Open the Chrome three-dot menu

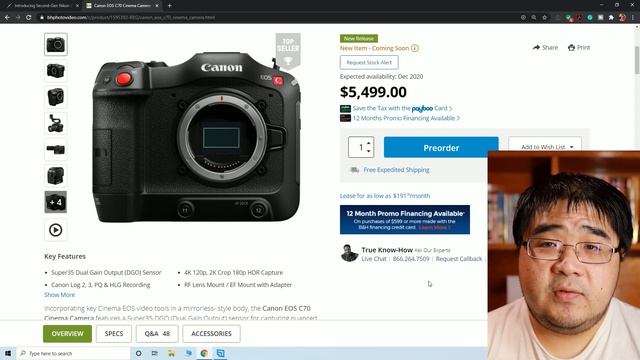pyautogui.click(x=633, y=18)
